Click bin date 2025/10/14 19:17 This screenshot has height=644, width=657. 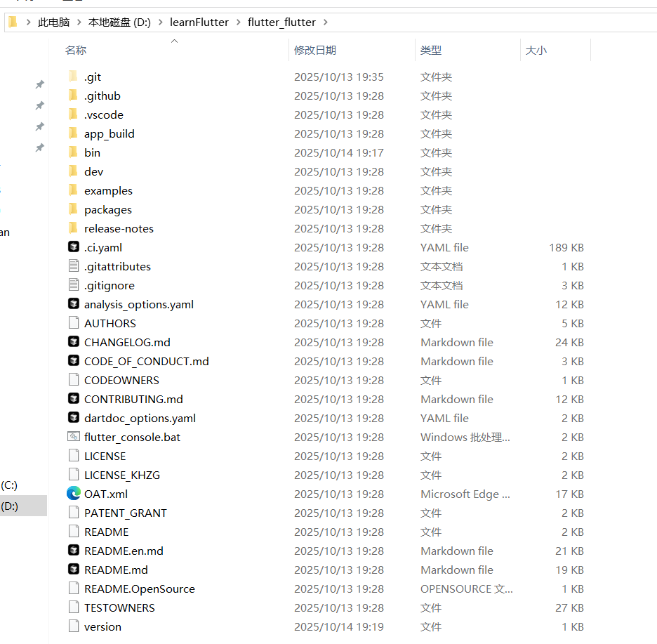click(339, 152)
